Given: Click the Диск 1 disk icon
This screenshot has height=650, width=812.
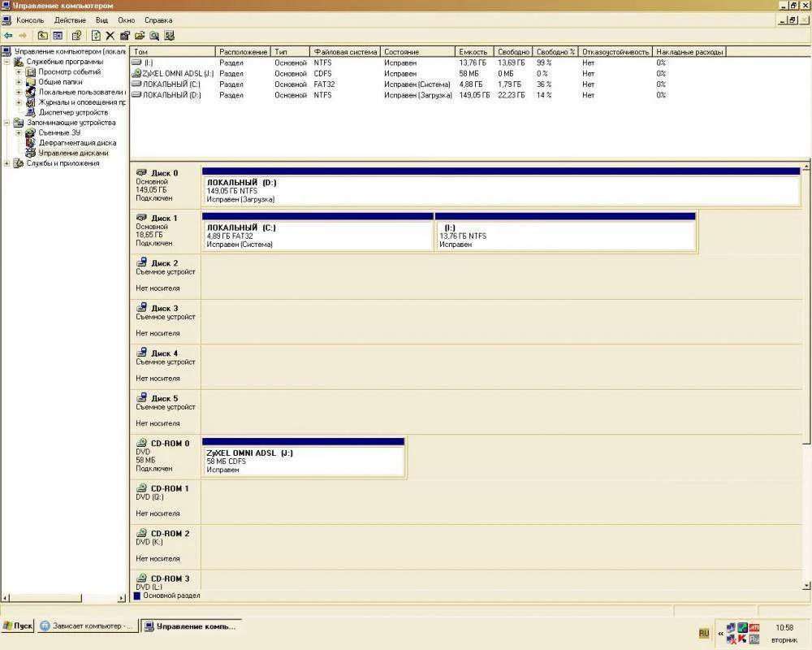Looking at the screenshot, I should pyautogui.click(x=141, y=217).
